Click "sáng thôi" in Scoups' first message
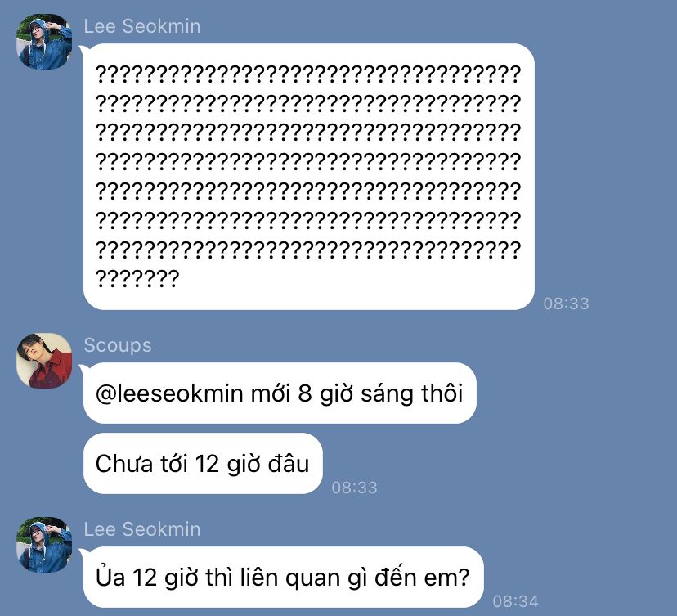 click(411, 393)
